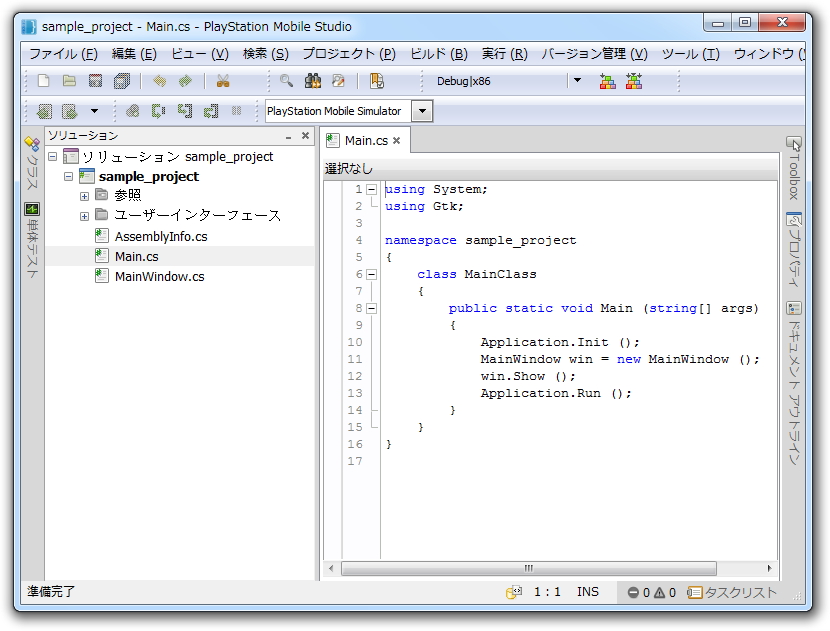This screenshot has width=830, height=631.
Task: Click the Save All toolbar icon
Action: point(122,81)
